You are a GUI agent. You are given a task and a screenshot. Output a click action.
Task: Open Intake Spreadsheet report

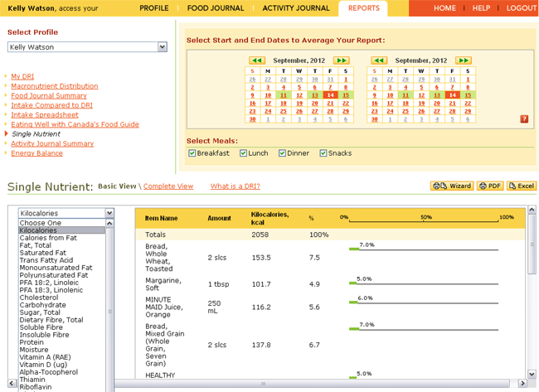pyautogui.click(x=45, y=114)
